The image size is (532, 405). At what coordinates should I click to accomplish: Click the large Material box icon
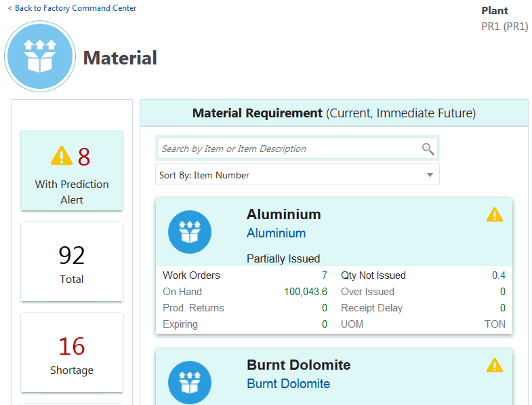[x=40, y=56]
